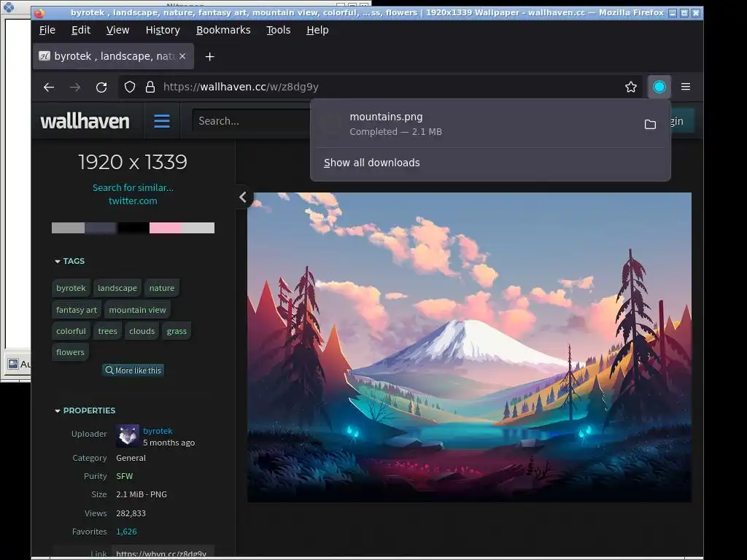Image resolution: width=747 pixels, height=560 pixels.
Task: Select the byrotek tag
Action: [71, 288]
